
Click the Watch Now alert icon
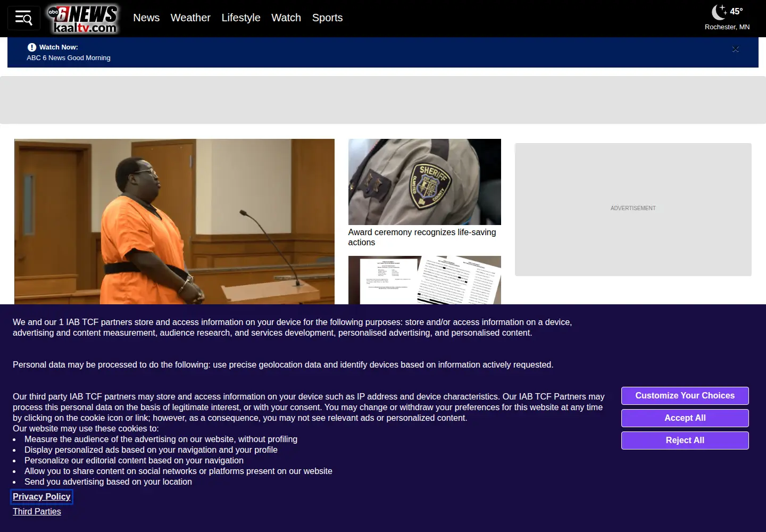click(32, 47)
